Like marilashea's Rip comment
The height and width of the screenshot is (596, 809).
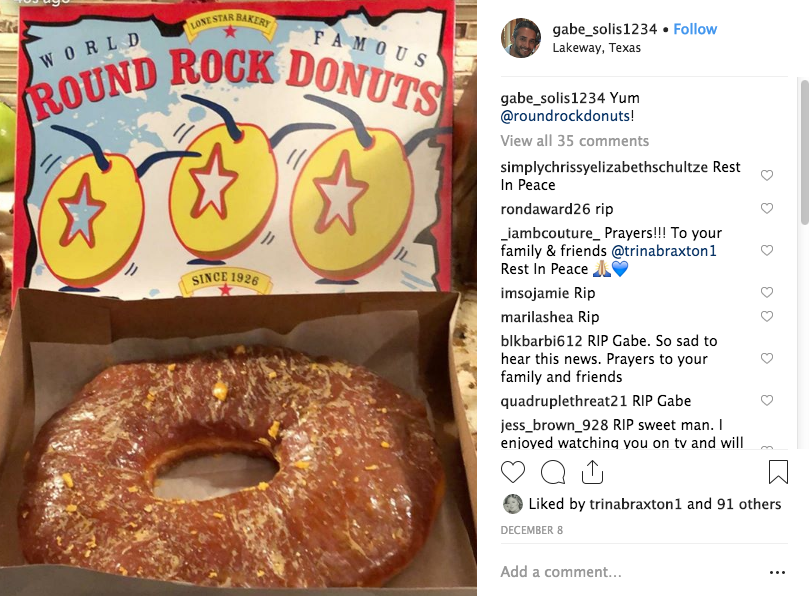(767, 316)
